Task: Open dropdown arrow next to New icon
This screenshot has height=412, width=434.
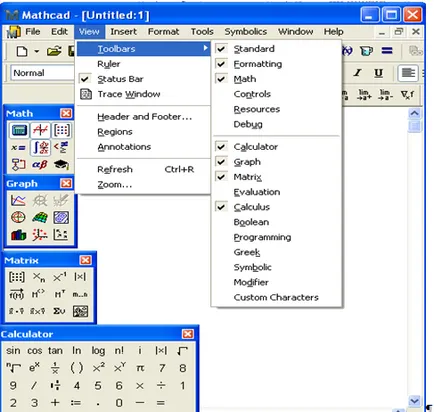Action: [36, 51]
